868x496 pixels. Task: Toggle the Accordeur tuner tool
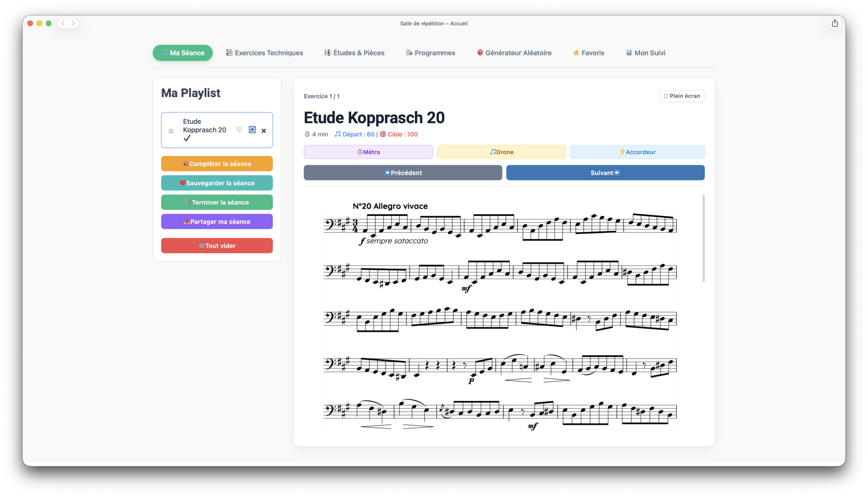point(637,152)
